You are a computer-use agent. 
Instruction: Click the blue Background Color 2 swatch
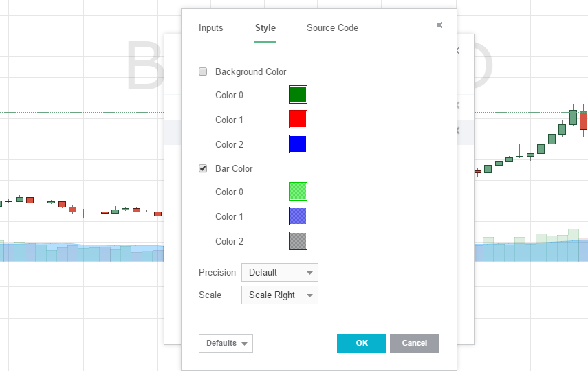click(x=298, y=144)
